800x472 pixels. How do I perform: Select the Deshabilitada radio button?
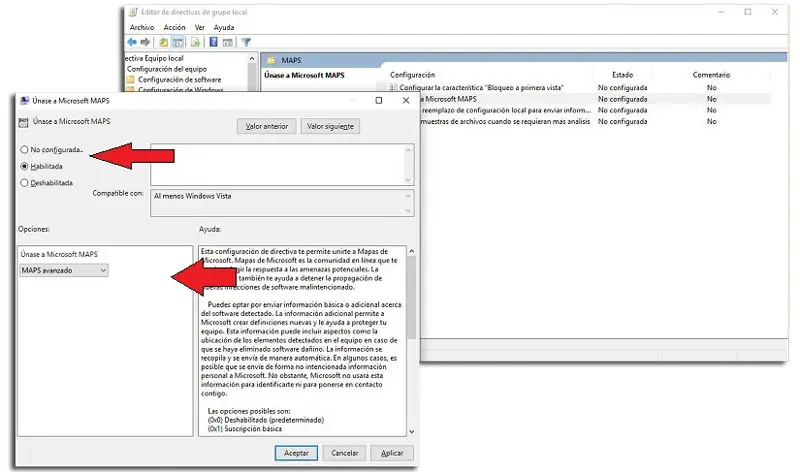click(x=24, y=183)
